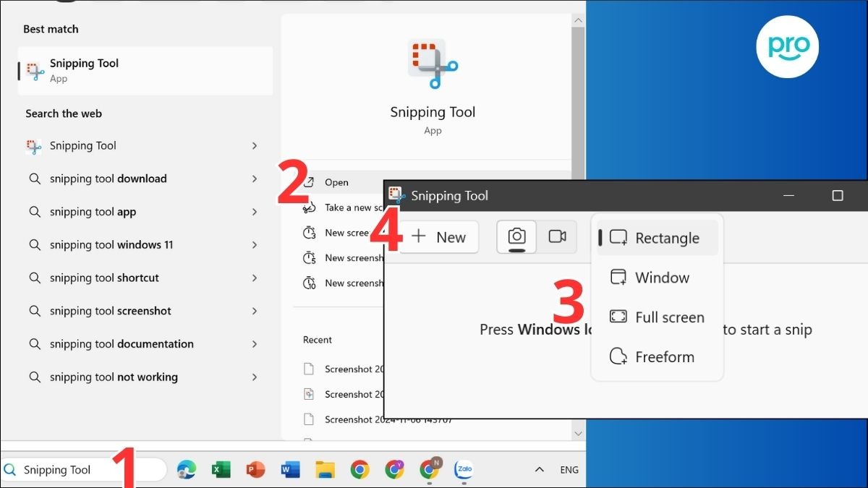Open Zalo from taskbar
Screen dimensions: 868x488
coord(464,470)
